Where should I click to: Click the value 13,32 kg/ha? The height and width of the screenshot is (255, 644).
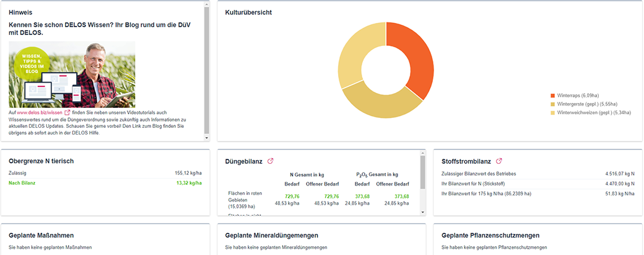[x=189, y=183]
